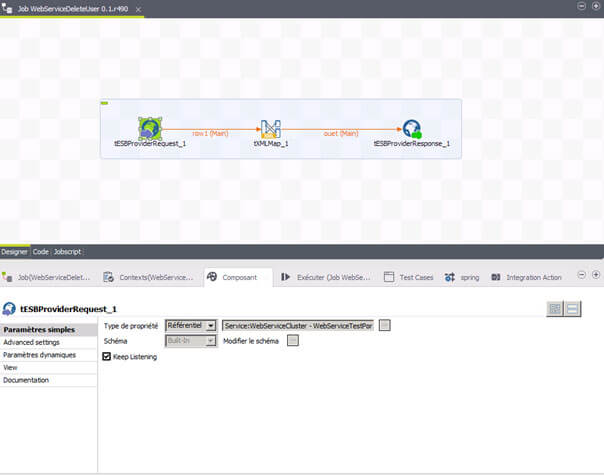Click the Contexts tab icon

pos(109,277)
